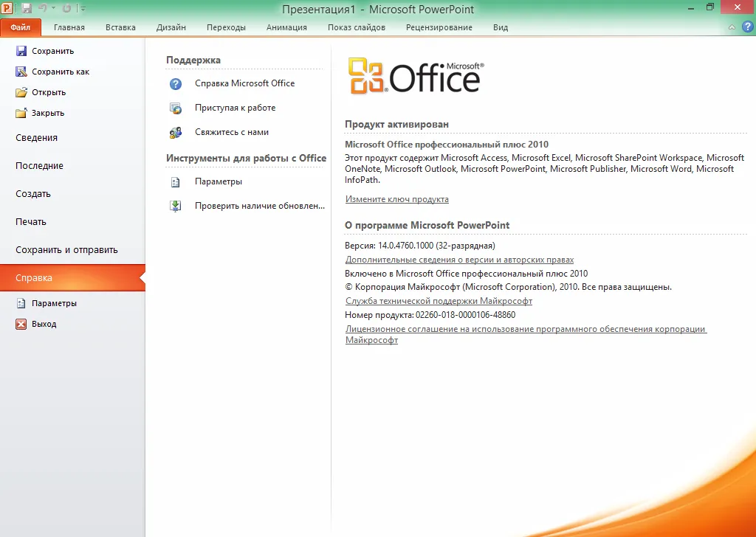Click the PowerPoint application icon in title bar

pyautogui.click(x=7, y=7)
